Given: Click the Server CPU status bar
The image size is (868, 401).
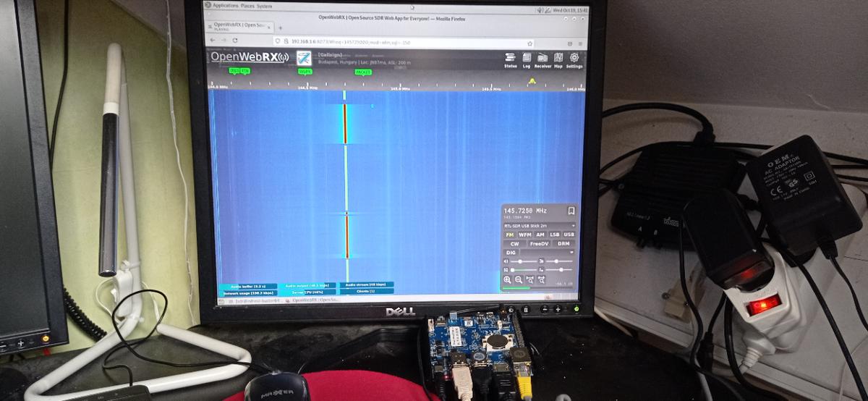Looking at the screenshot, I should point(307,292).
